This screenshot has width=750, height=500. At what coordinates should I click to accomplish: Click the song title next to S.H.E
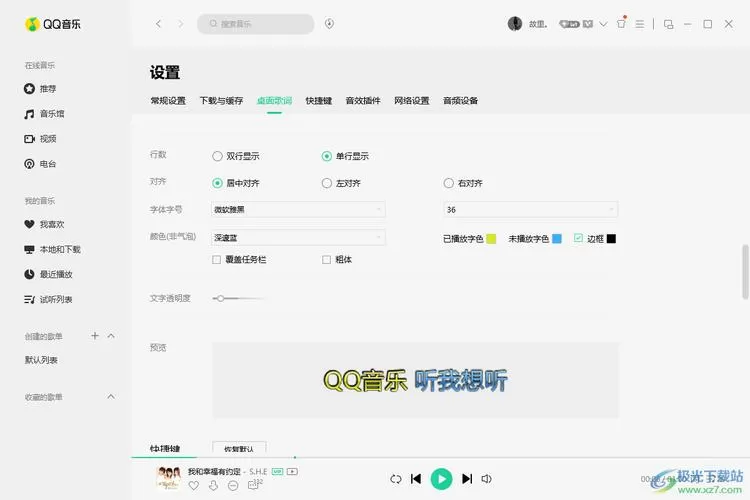coord(214,472)
